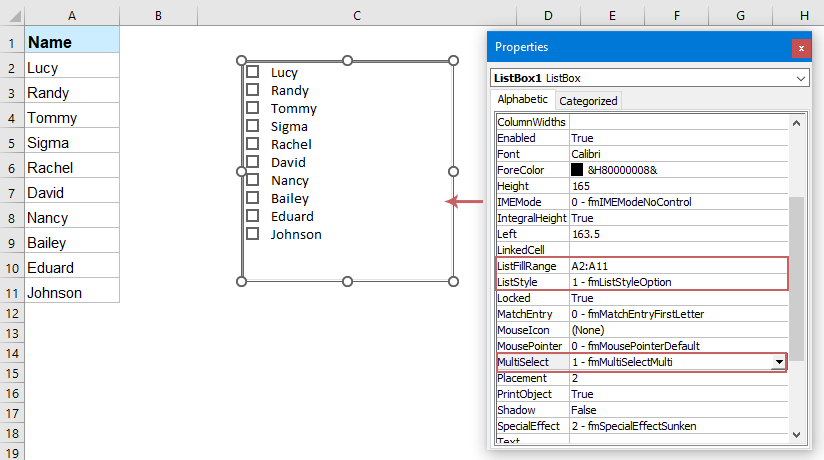
Task: Select the Johnson checkbox in listbox
Action: [253, 234]
